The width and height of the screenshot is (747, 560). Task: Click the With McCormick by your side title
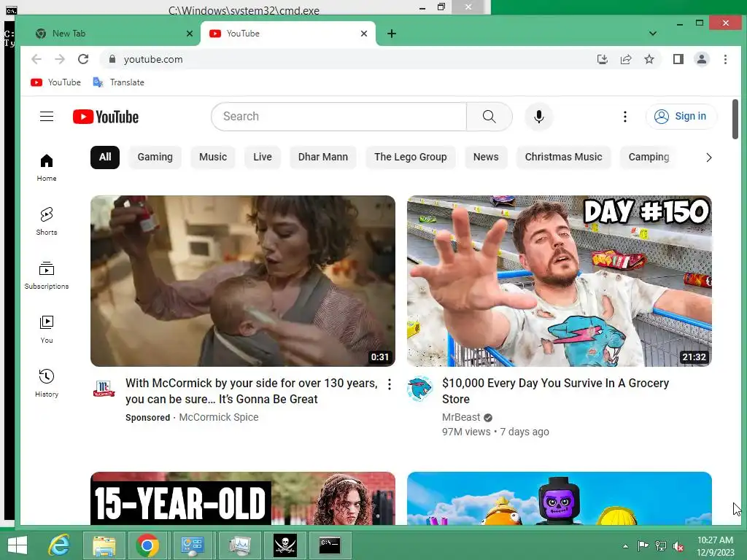pyautogui.click(x=252, y=391)
